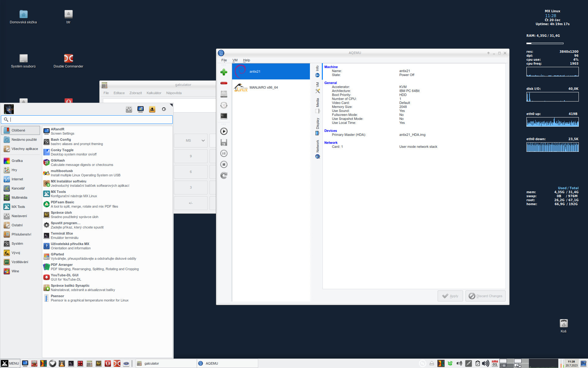Pause the virtual machine in AQEMU
Image resolution: width=588 pixels, height=368 pixels.
point(224,153)
